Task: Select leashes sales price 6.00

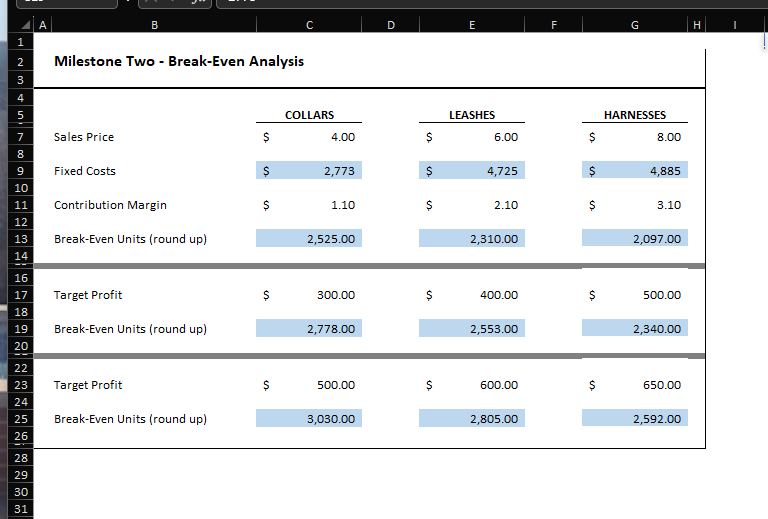Action: (x=472, y=137)
